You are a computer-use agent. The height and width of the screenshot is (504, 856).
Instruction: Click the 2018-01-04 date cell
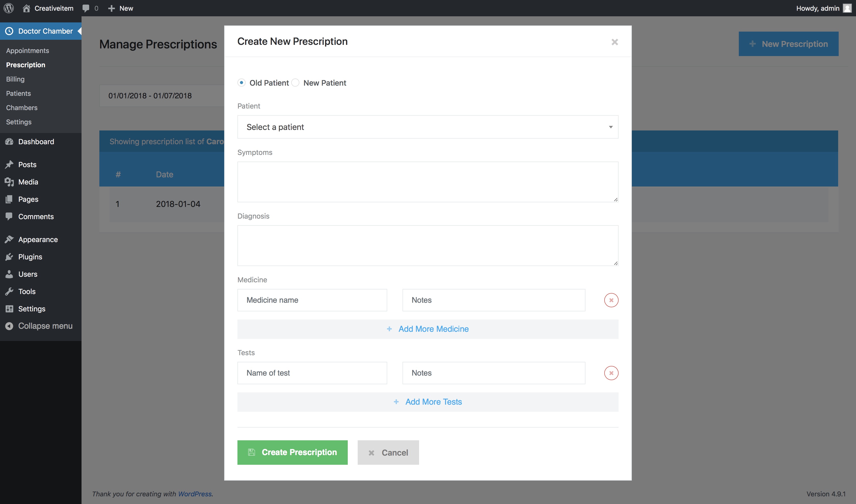[x=178, y=204]
